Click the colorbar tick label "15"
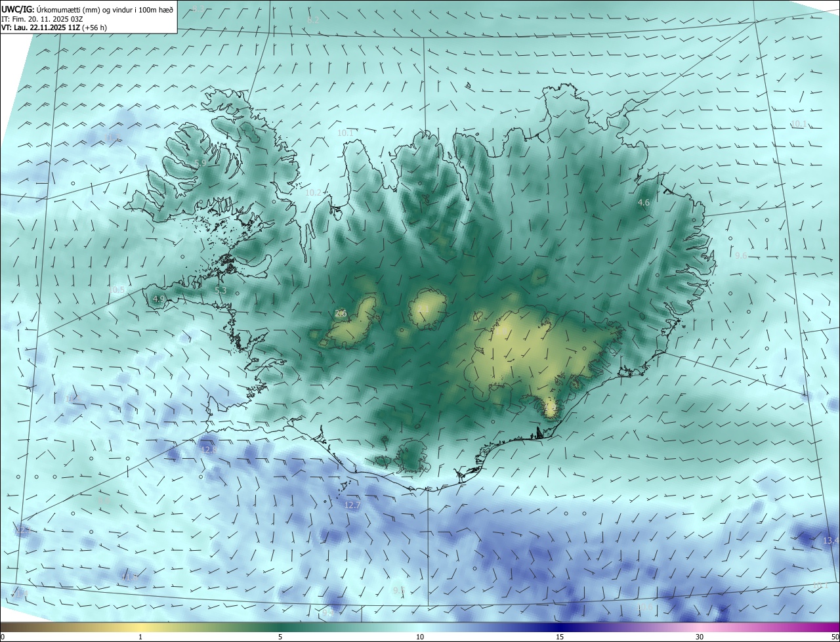This screenshot has width=840, height=642. (560, 637)
